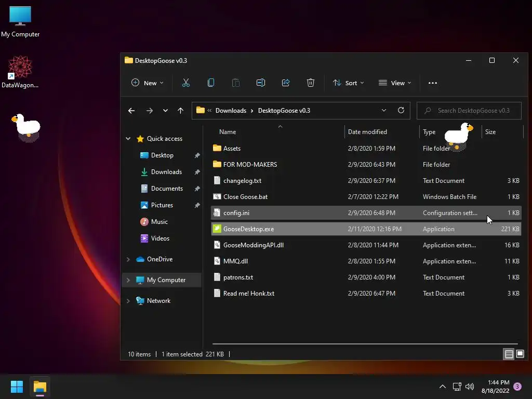Go forward with the right arrow

tap(149, 111)
